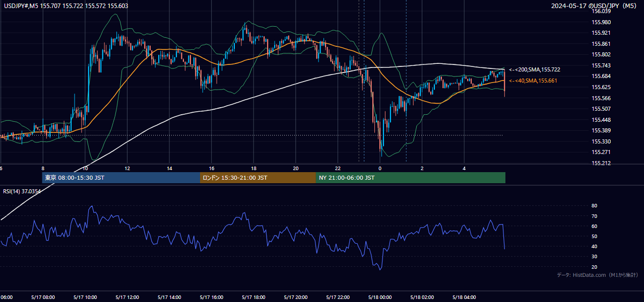Click hour tick 12 under price chart

[x=127, y=168]
